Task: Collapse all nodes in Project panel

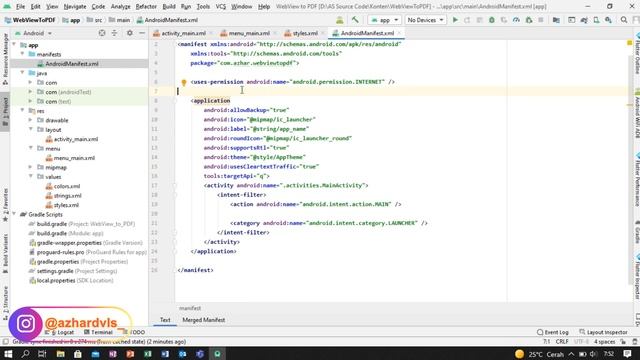Action: tap(115, 33)
